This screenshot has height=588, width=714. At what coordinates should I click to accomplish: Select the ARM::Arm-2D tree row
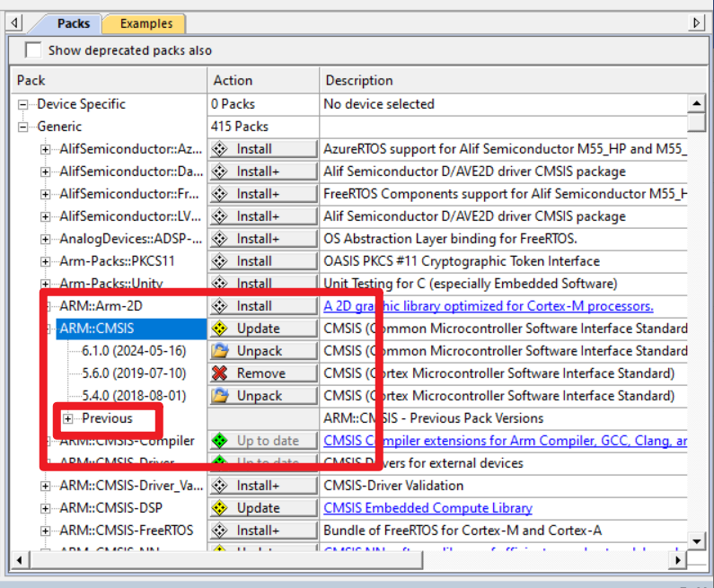[101, 306]
